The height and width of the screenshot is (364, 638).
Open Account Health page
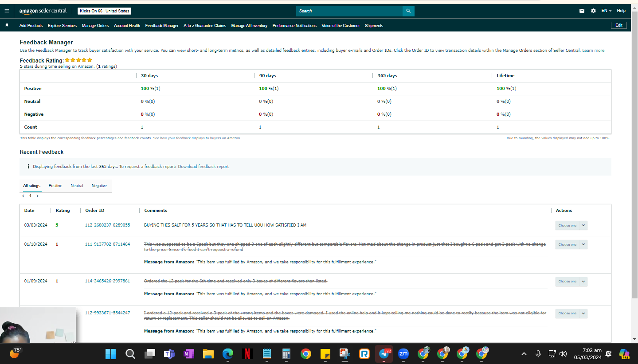127,26
